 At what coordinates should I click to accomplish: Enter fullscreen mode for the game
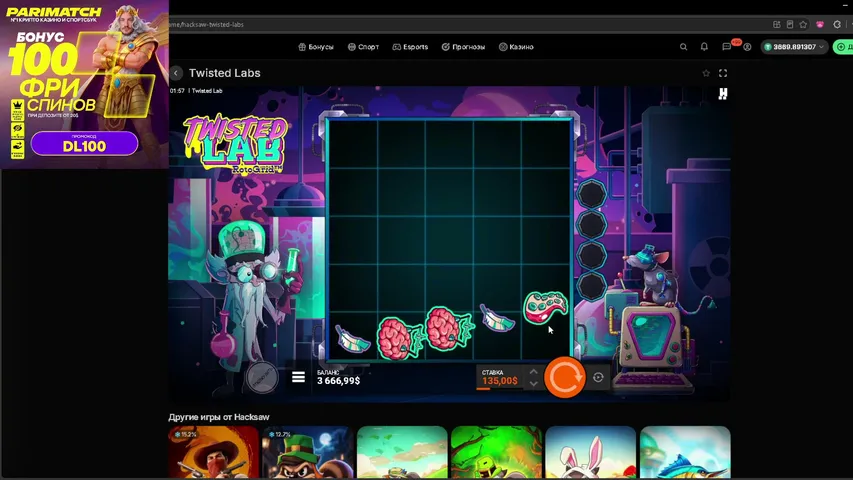click(x=723, y=73)
